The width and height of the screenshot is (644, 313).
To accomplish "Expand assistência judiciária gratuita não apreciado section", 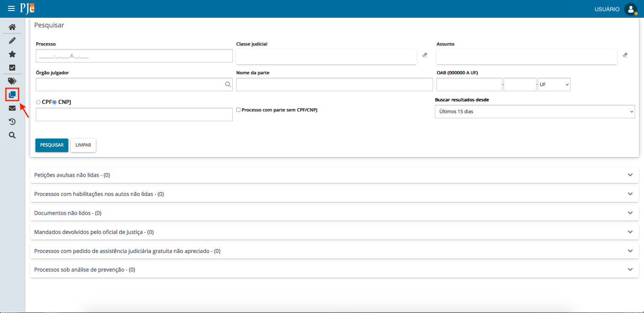I will pos(334,251).
